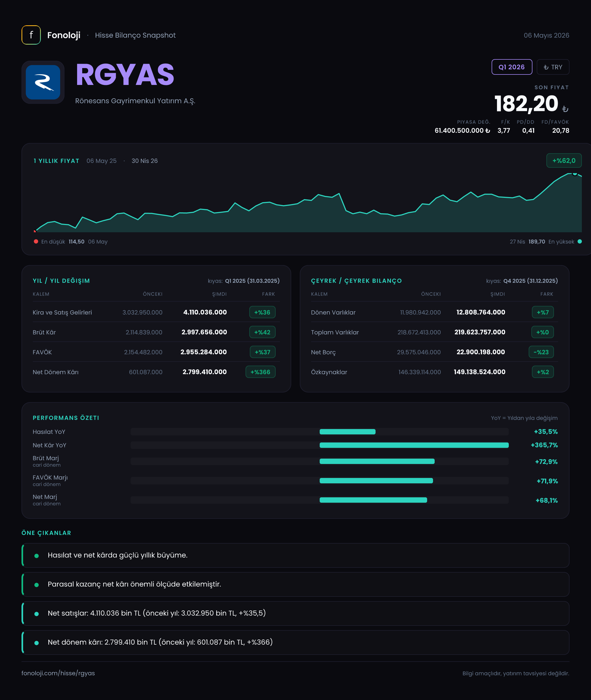Click the Net Dönem Kârı value 2.799.410.000
This screenshot has width=591, height=700.
click(205, 372)
